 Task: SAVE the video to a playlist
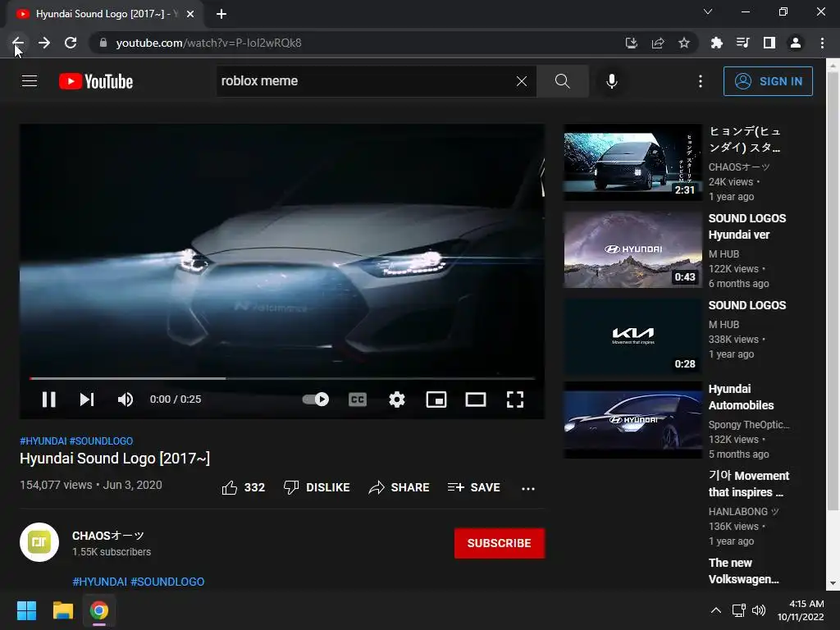pyautogui.click(x=474, y=487)
